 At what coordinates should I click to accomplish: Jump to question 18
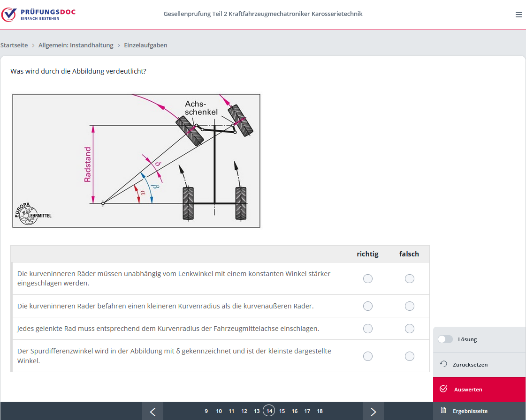pyautogui.click(x=320, y=411)
